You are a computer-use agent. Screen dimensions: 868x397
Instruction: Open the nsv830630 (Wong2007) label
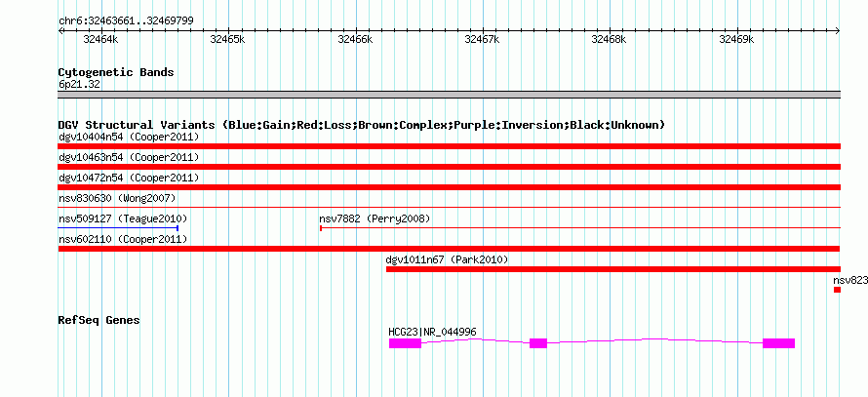tap(117, 198)
